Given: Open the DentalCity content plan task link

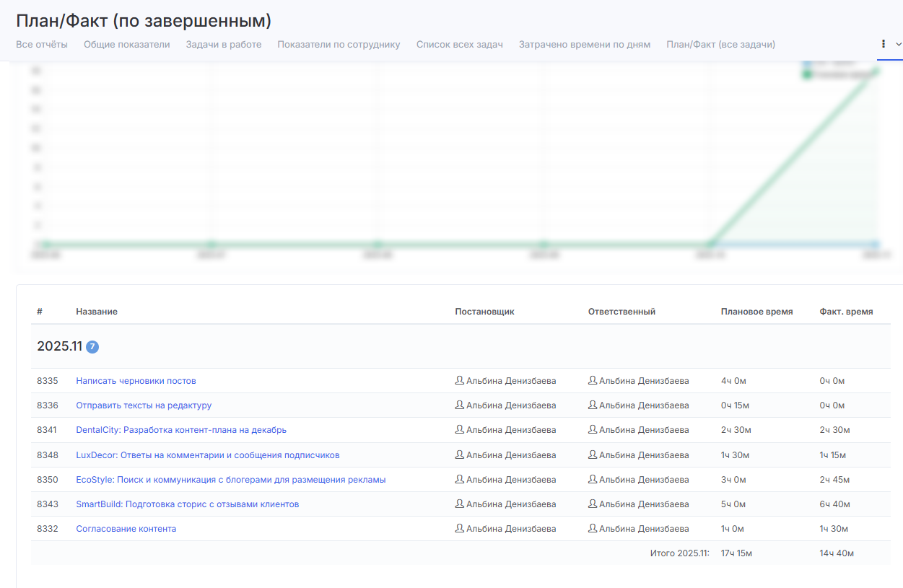Looking at the screenshot, I should click(x=181, y=430).
